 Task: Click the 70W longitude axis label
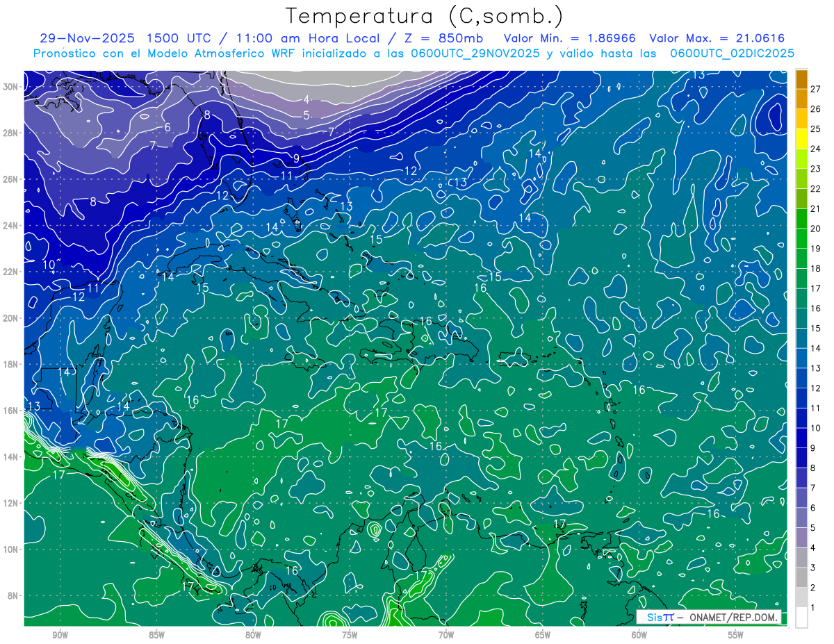point(446,636)
